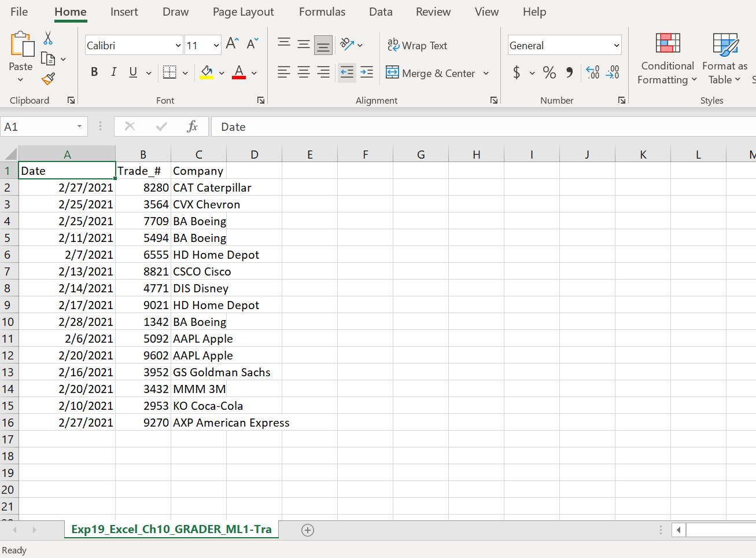Apply Percent Style format
This screenshot has width=756, height=558.
pyautogui.click(x=550, y=73)
